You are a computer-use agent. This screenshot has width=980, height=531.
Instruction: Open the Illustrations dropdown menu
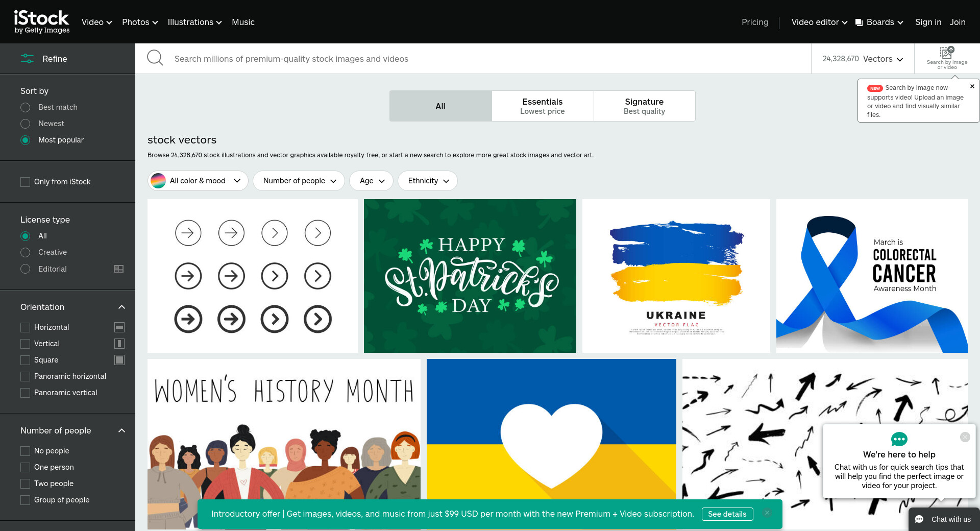[x=194, y=22]
